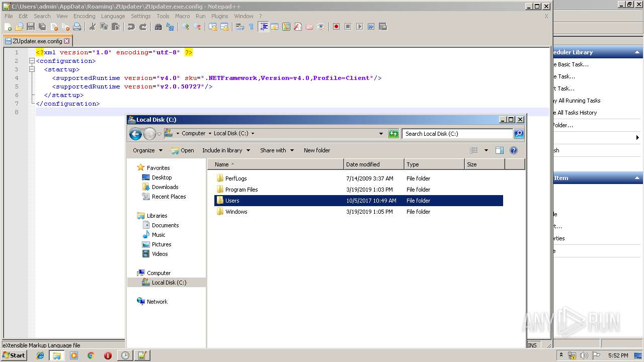Click the Zoom In toolbar icon

186,27
